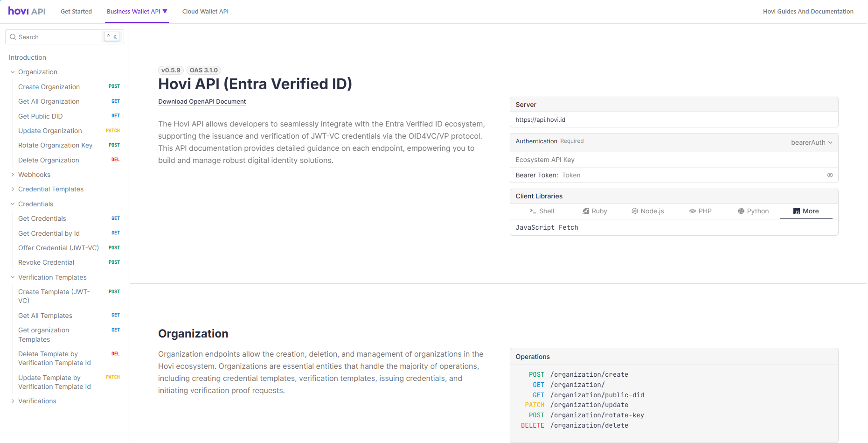Switch to the Cloud Wallet API tab
The image size is (868, 443).
(205, 11)
